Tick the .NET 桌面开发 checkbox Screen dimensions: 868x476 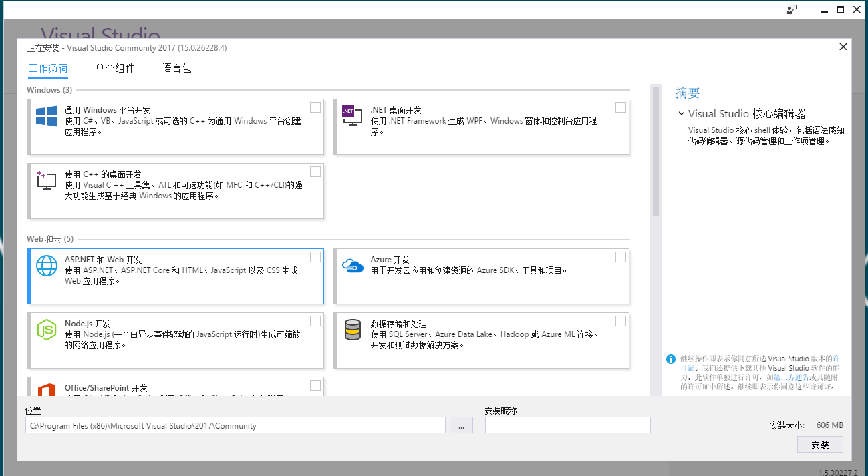[621, 107]
